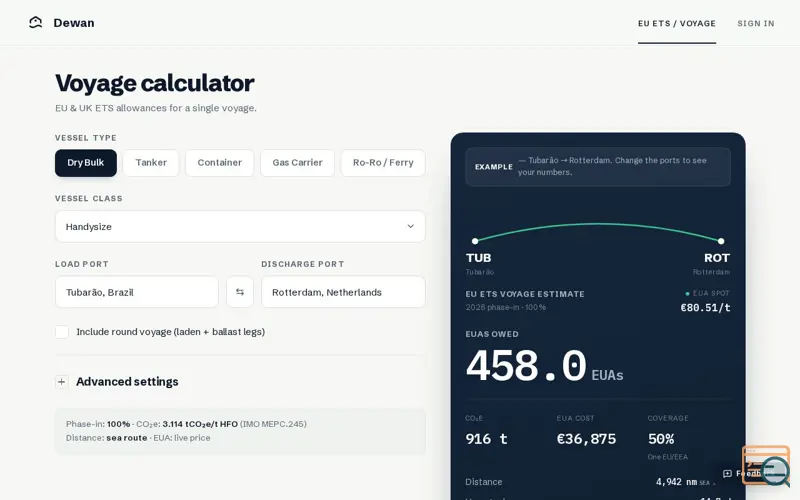Screen dimensions: 800x500
Task: Go to Sign In
Action: pyautogui.click(x=756, y=23)
